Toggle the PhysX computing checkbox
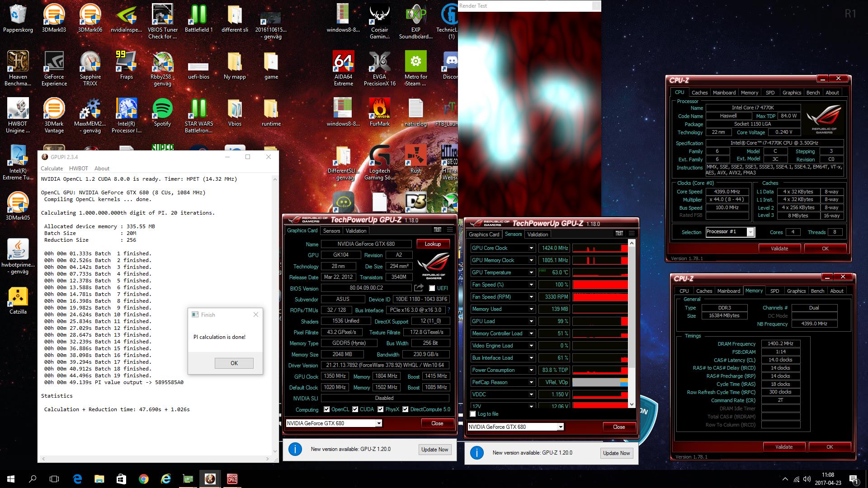The height and width of the screenshot is (488, 868). pos(380,409)
